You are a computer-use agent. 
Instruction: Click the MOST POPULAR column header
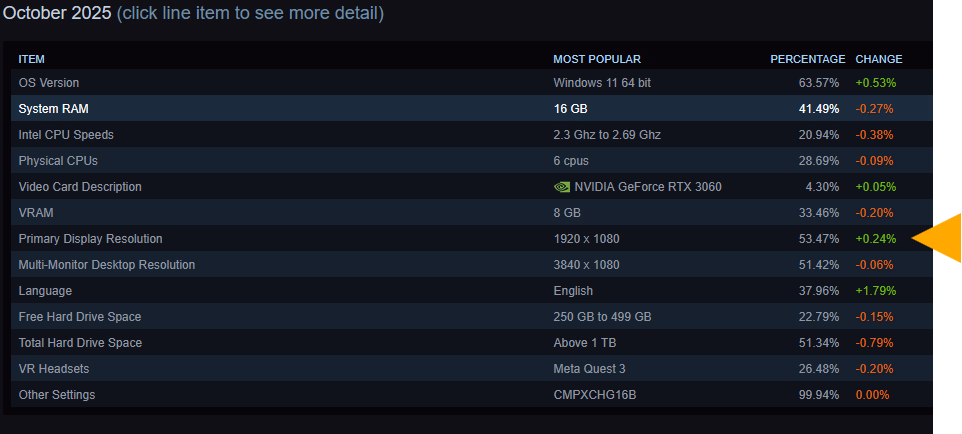pyautogui.click(x=597, y=59)
